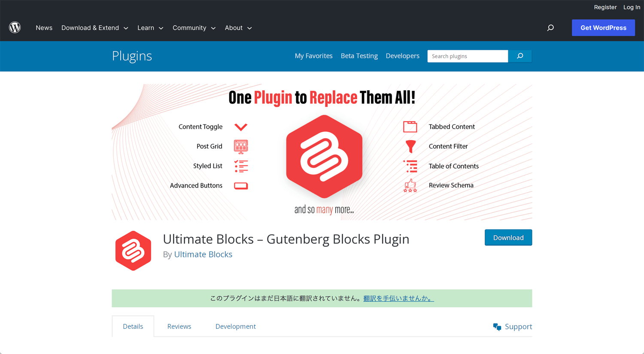Screen dimensions: 644x354
Task: Click 'One Plugin to Replace Them All!' headline
Action: [x=322, y=98]
